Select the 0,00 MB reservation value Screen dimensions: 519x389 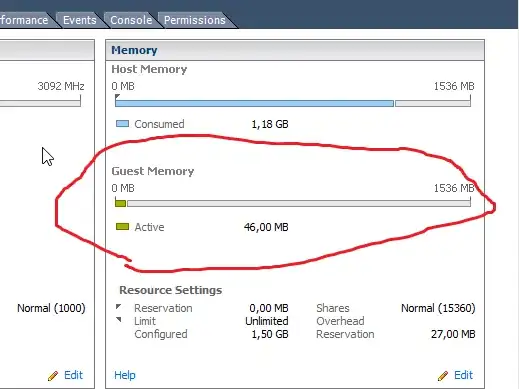269,308
